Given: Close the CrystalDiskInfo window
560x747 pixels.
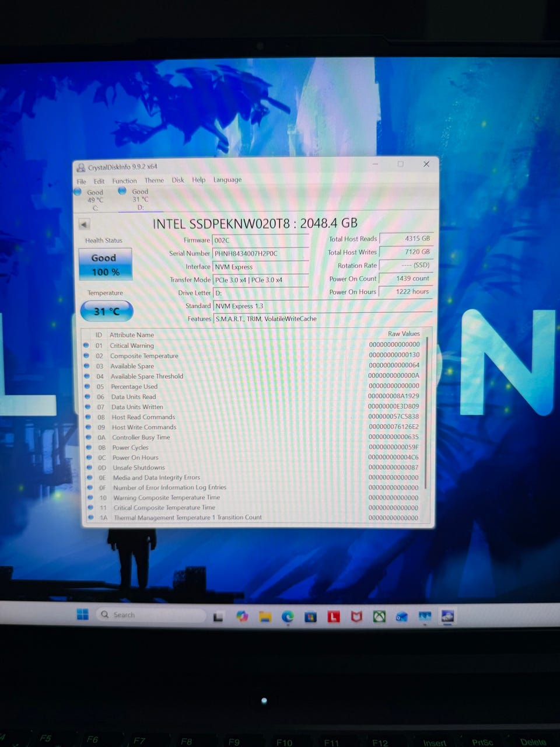Looking at the screenshot, I should point(426,164).
